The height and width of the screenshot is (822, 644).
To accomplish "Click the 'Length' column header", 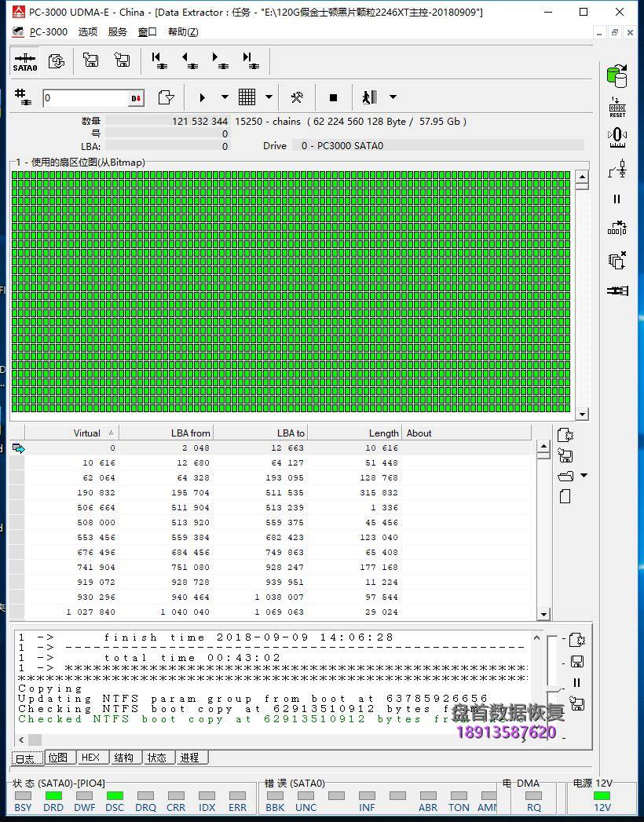I will 383,433.
